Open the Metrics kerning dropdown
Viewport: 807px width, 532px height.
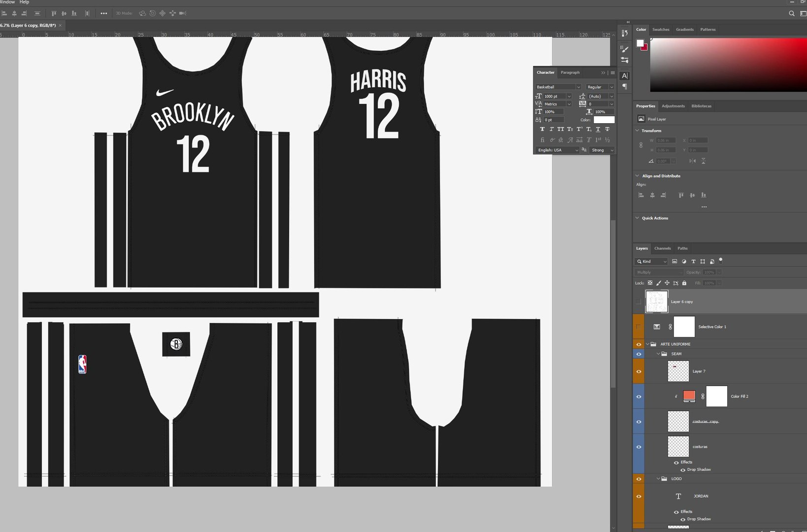[569, 104]
